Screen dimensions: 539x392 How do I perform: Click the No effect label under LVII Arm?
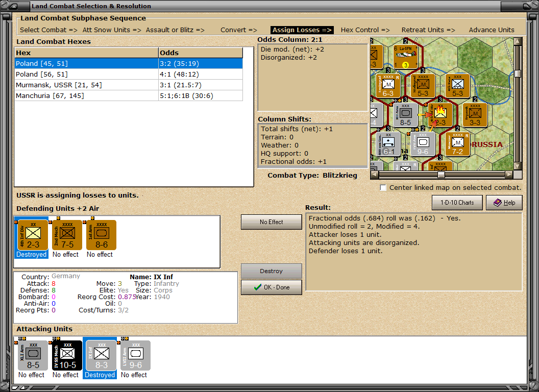[134, 375]
